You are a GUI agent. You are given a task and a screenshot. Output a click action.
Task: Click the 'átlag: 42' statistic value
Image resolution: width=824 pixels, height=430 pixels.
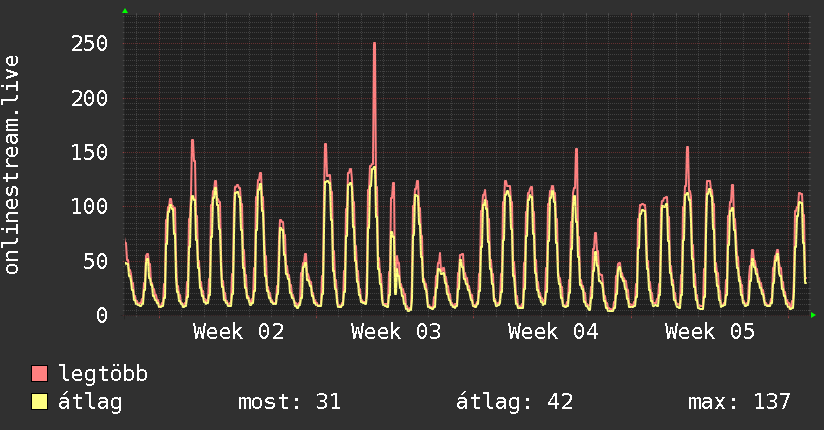[514, 402]
